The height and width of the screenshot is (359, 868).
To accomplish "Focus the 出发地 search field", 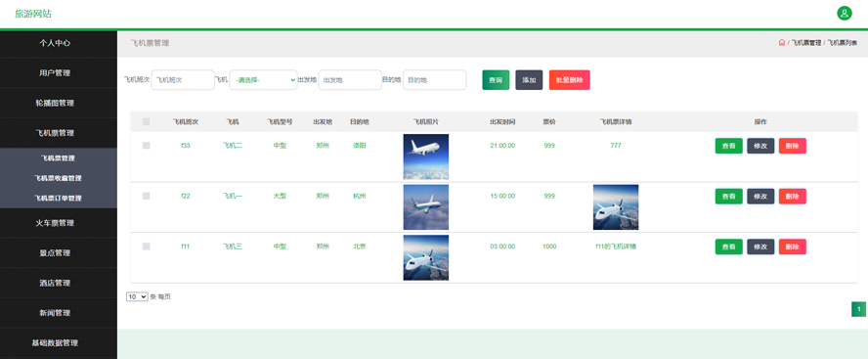I will tap(350, 80).
